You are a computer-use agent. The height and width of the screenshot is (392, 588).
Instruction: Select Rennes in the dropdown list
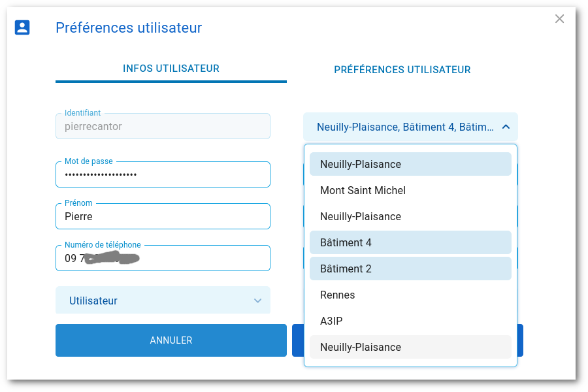click(410, 295)
